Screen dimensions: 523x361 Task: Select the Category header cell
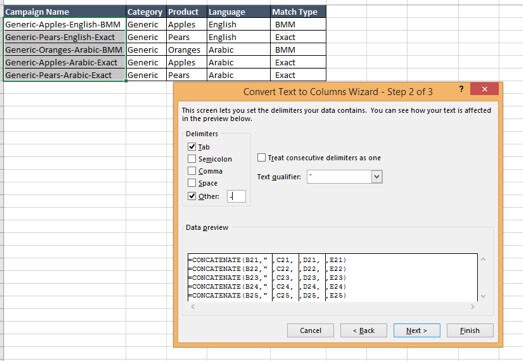[x=146, y=12]
